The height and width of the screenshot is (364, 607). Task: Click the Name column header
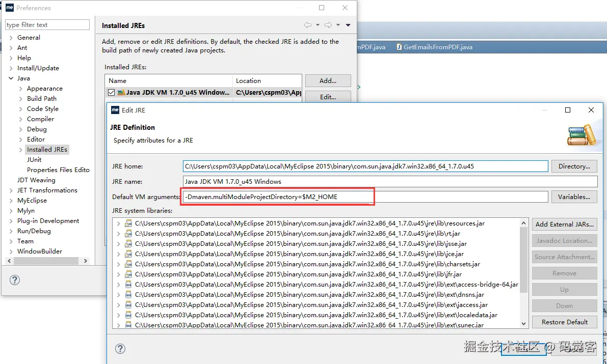tap(169, 81)
